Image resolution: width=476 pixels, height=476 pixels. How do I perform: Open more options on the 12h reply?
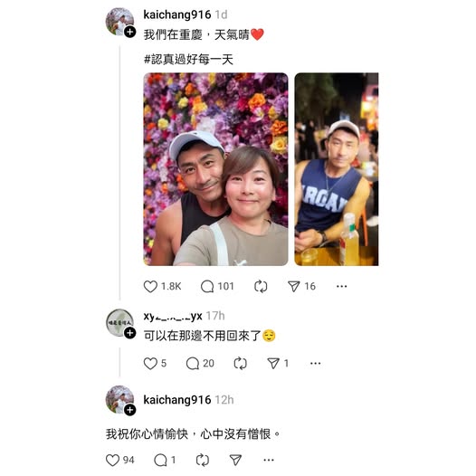point(269,461)
